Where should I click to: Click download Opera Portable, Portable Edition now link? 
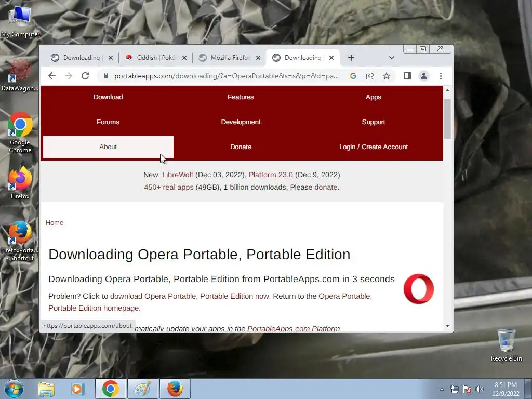(x=189, y=296)
